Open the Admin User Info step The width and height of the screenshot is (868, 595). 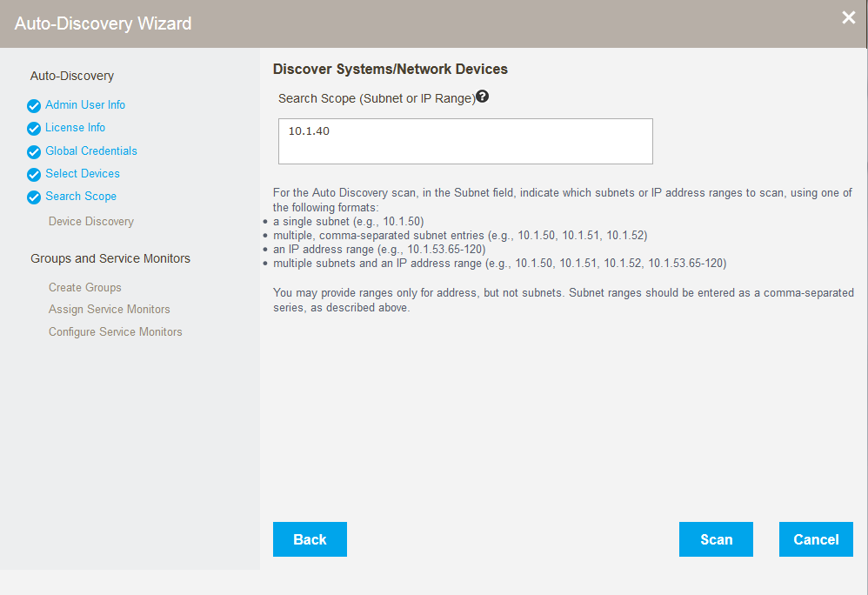tap(85, 105)
